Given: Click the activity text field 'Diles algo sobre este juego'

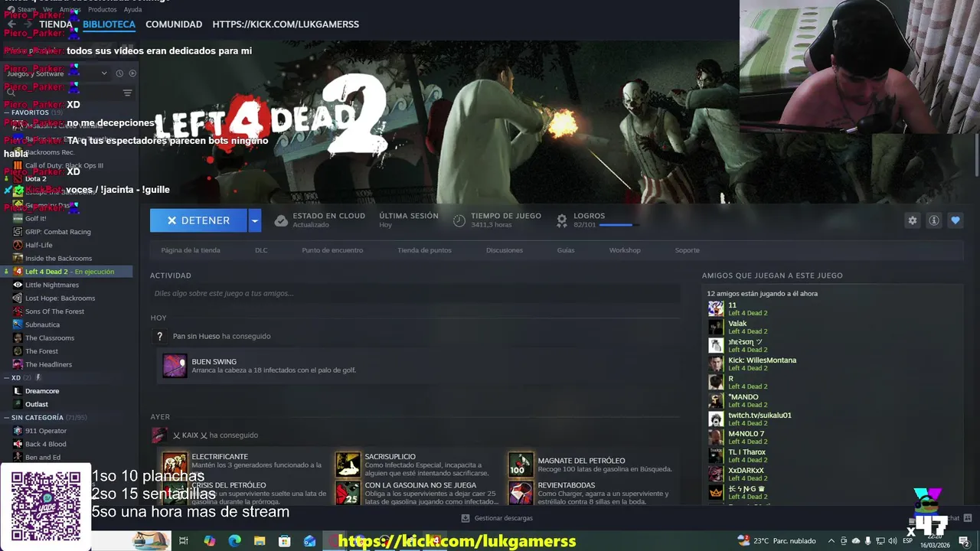Looking at the screenshot, I should [x=415, y=293].
